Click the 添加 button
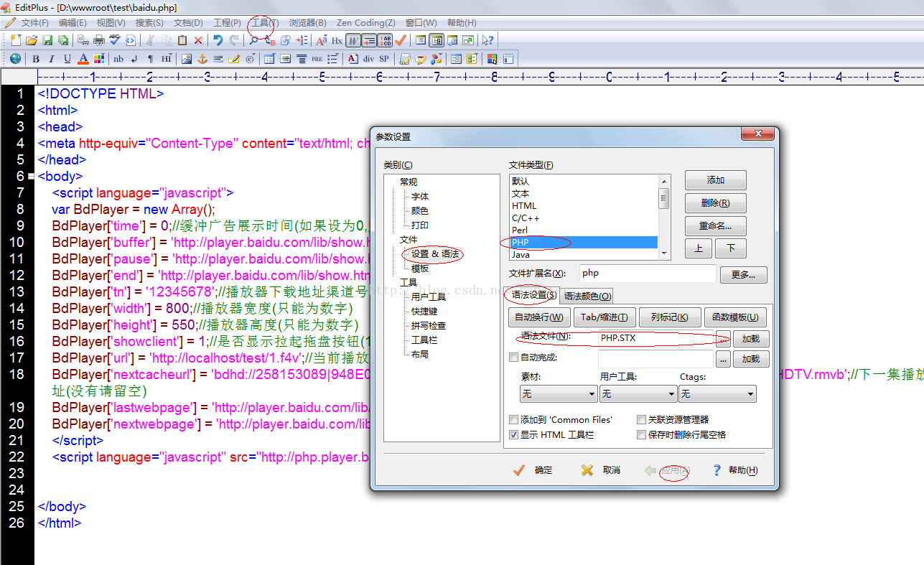 [x=716, y=180]
